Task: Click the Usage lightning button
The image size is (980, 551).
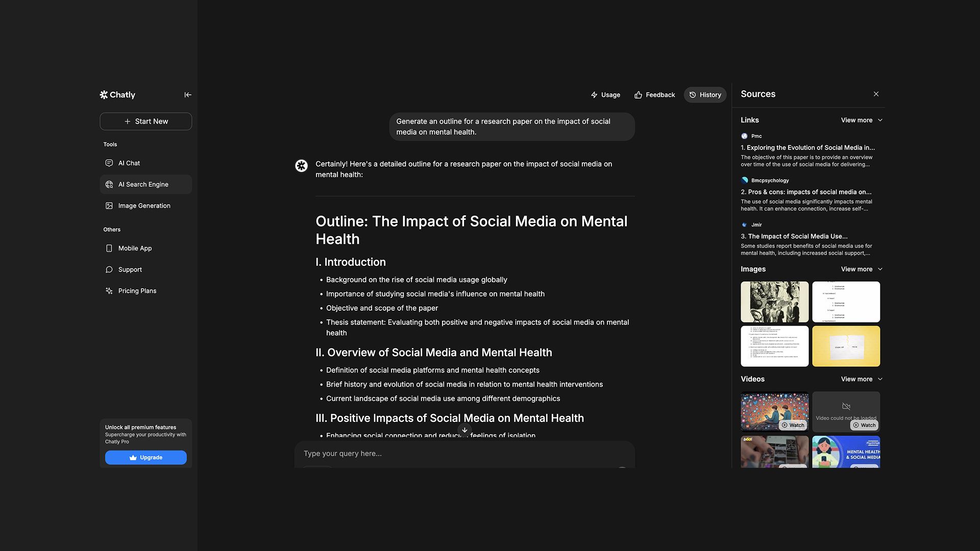Action: coord(605,95)
